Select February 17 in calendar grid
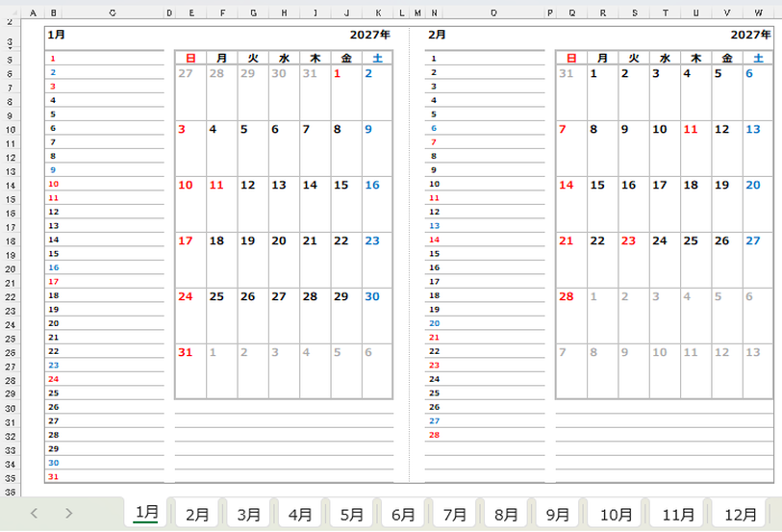The image size is (782, 532). (x=665, y=204)
